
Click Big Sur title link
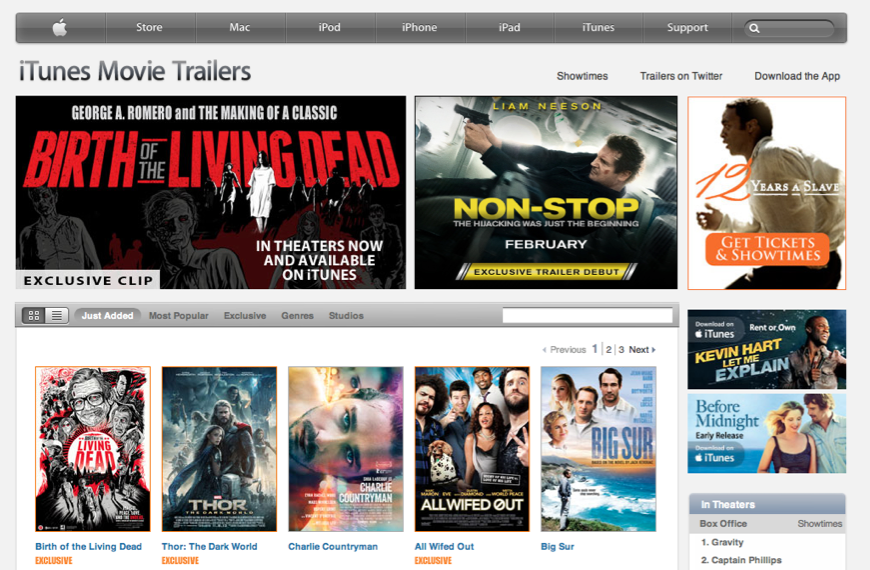[558, 547]
